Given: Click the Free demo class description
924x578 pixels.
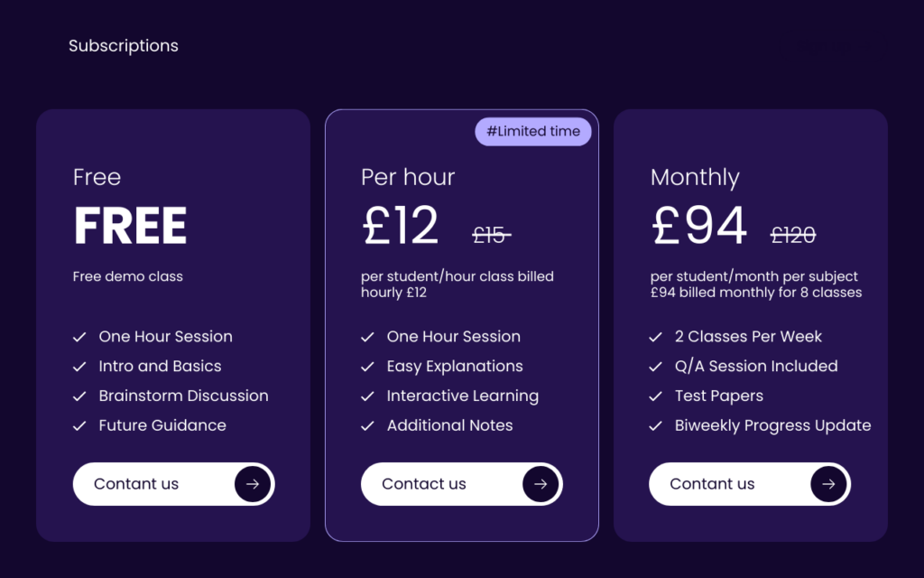Looking at the screenshot, I should click(128, 276).
